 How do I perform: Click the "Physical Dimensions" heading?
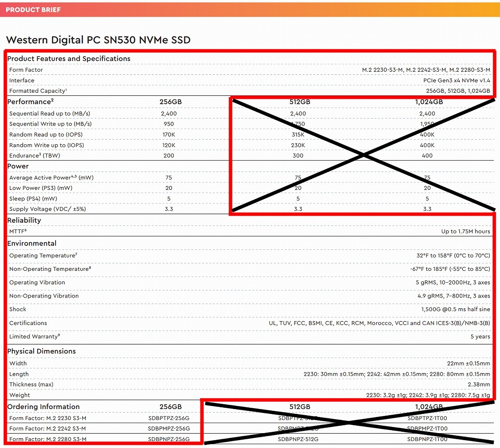[x=42, y=351]
